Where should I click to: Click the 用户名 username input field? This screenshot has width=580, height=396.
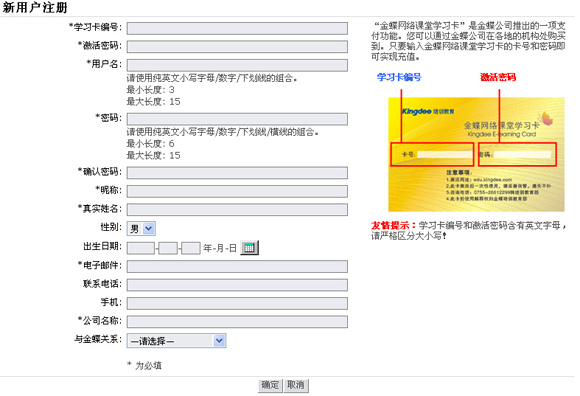click(x=237, y=65)
